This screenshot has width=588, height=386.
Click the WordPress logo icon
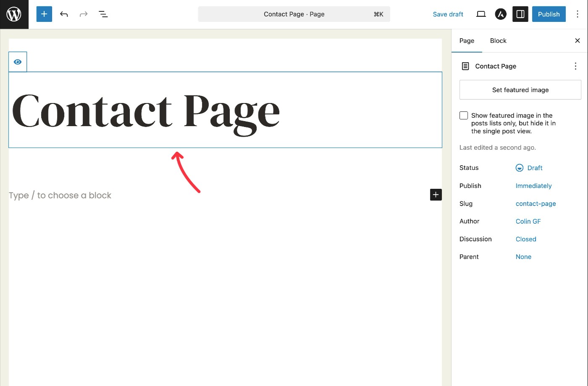click(x=14, y=14)
